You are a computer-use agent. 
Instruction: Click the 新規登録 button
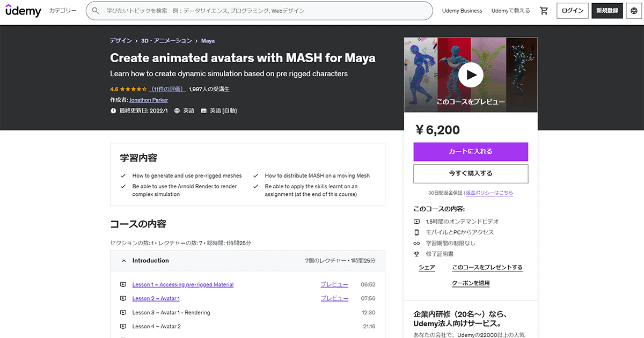click(x=607, y=11)
